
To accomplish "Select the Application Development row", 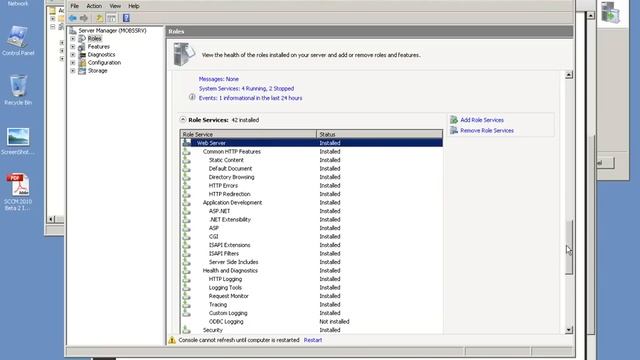I will click(311, 202).
